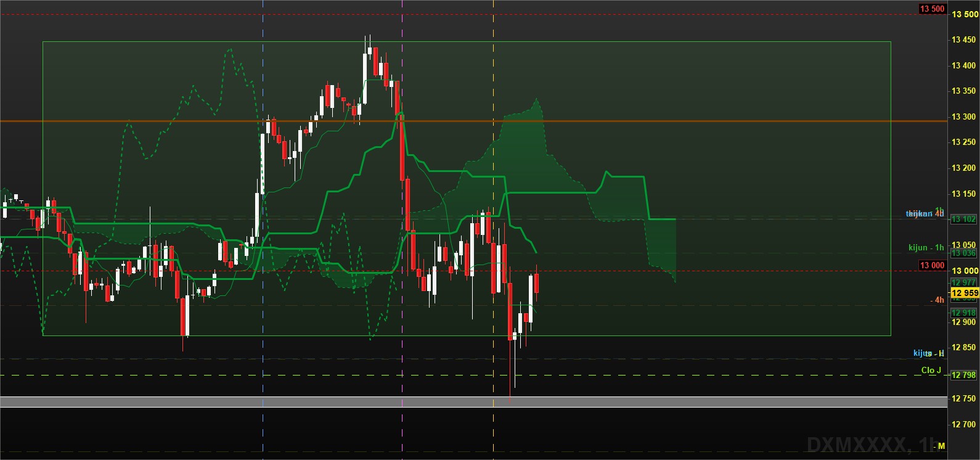Select the lime dashed Clo J horizontal line
This screenshot has height=460, width=980.
pos(473,375)
